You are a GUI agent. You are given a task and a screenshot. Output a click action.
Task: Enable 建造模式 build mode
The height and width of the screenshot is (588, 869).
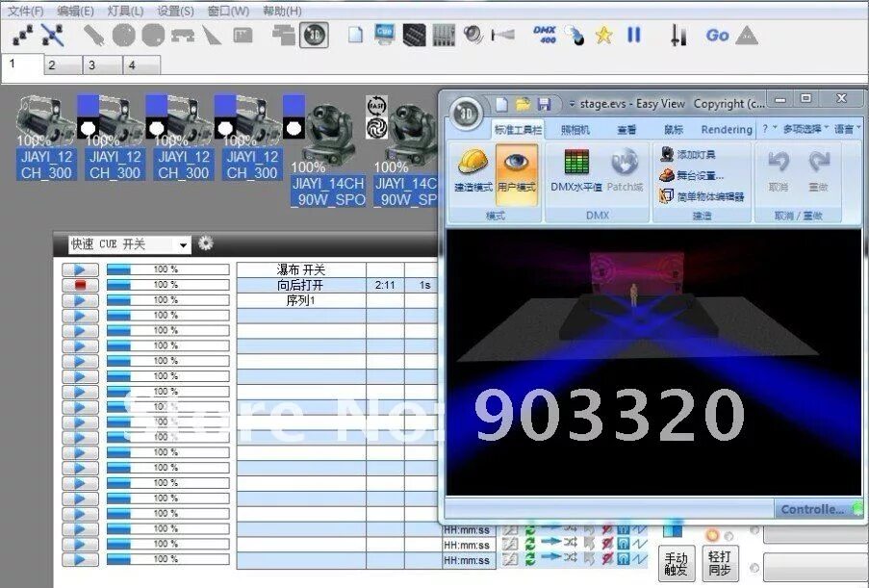(x=473, y=172)
